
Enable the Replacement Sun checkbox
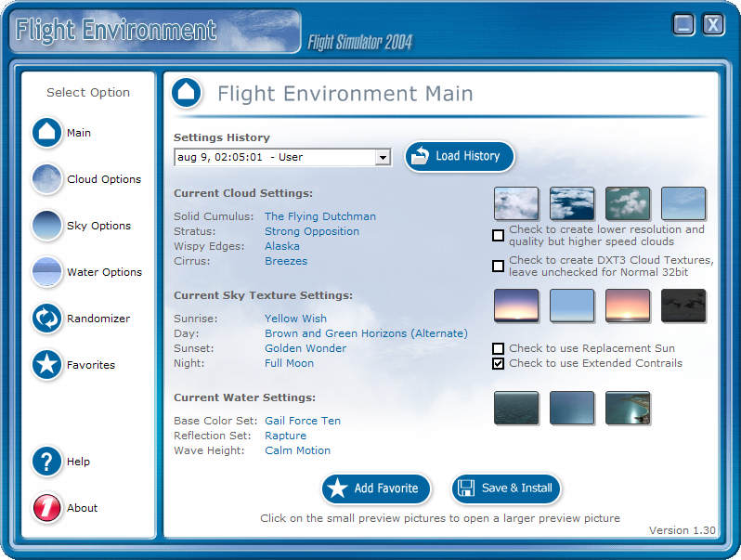click(499, 349)
